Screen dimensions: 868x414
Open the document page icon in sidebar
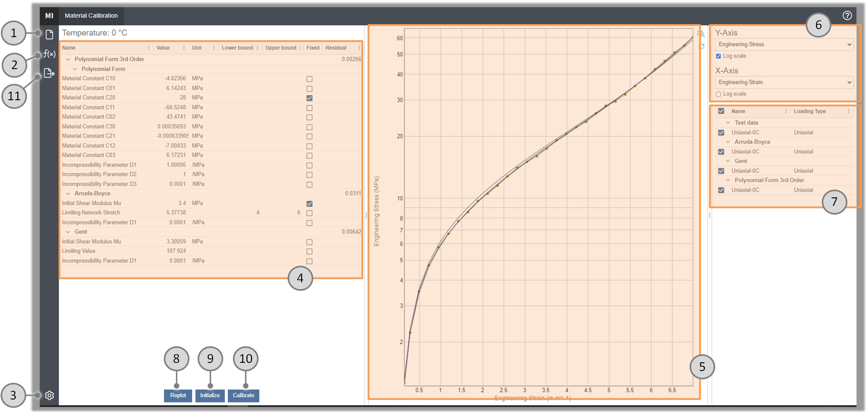click(x=49, y=34)
